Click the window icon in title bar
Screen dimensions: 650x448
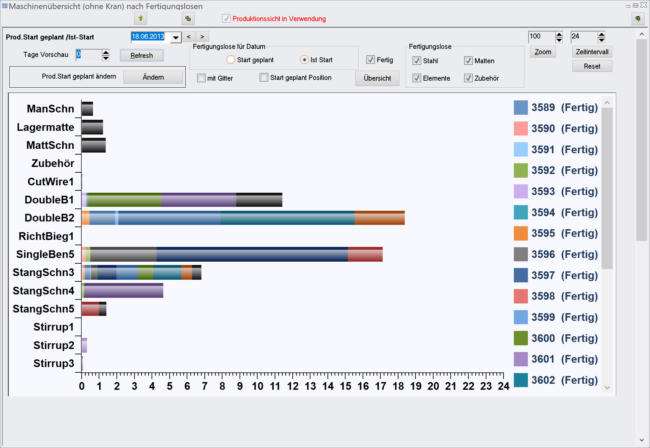coord(5,5)
